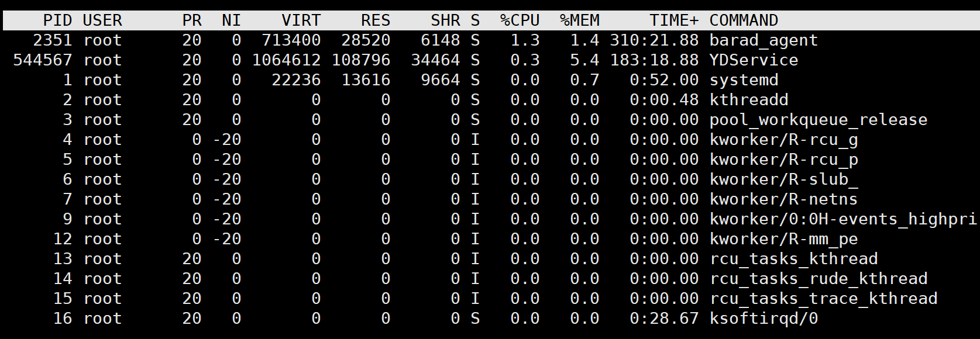The width and height of the screenshot is (980, 339).
Task: Click the 0:00.48 time value
Action: pos(664,100)
